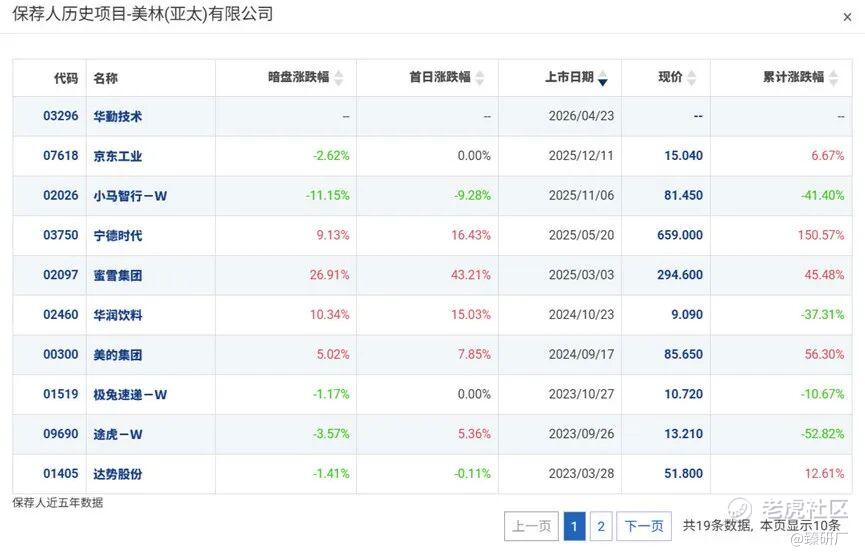The image size is (865, 559).
Task: Click the 代码 column header
Action: click(x=66, y=78)
